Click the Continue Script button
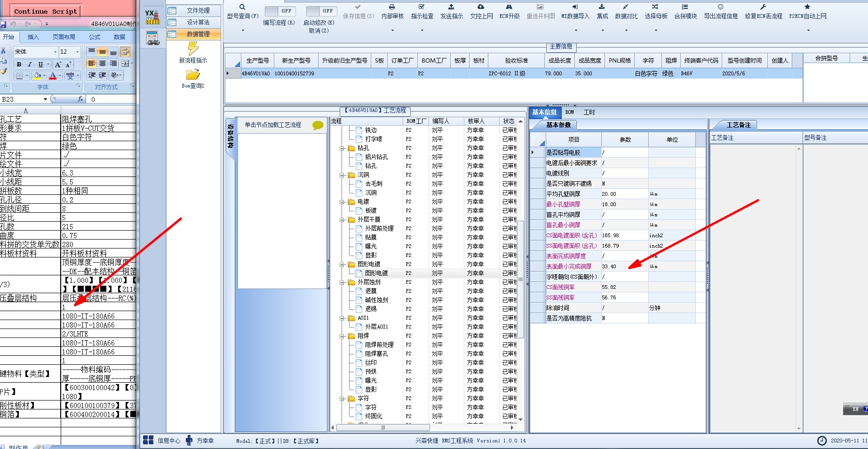The width and height of the screenshot is (868, 449). pos(45,11)
